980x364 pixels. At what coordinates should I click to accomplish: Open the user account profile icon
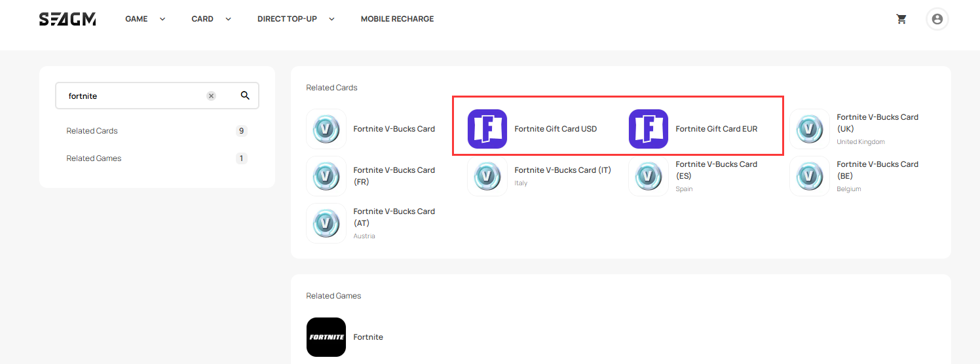tap(937, 19)
